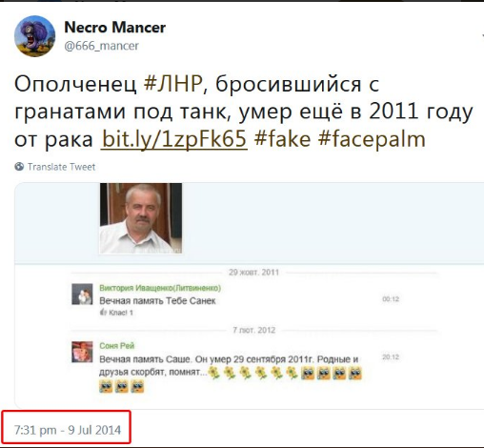Open the man's portrait photo
This screenshot has height=448, width=484.
141,218
